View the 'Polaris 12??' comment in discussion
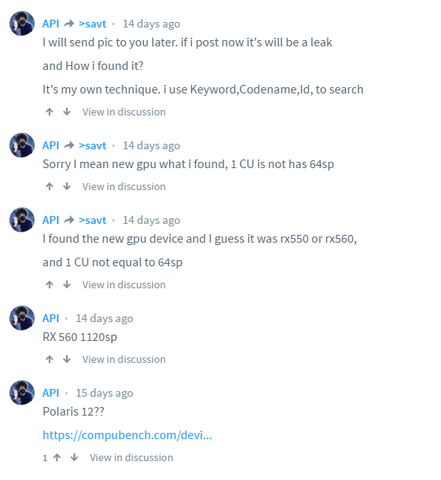This screenshot has height=480, width=441. point(131,458)
